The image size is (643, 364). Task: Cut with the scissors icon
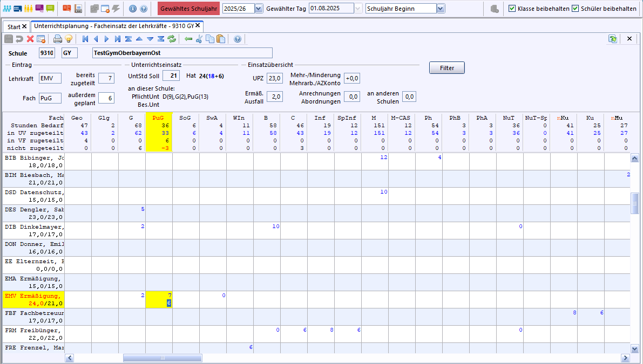click(x=199, y=39)
